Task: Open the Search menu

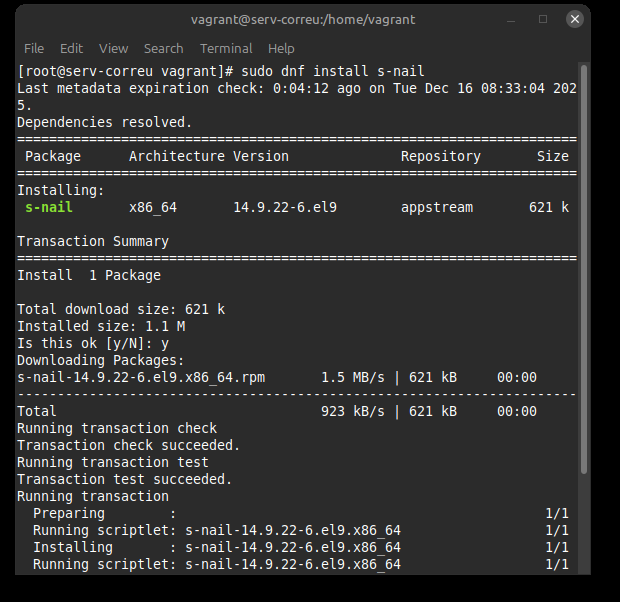Action: 163,48
